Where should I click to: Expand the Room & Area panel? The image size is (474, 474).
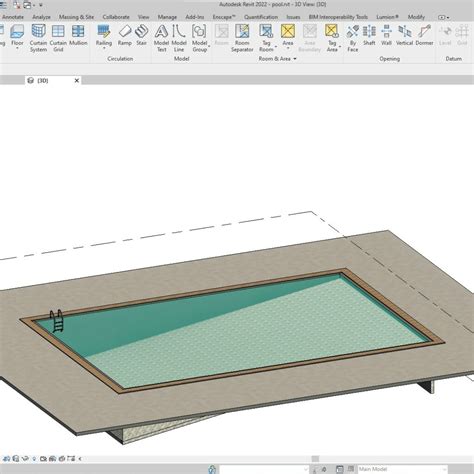[277, 59]
